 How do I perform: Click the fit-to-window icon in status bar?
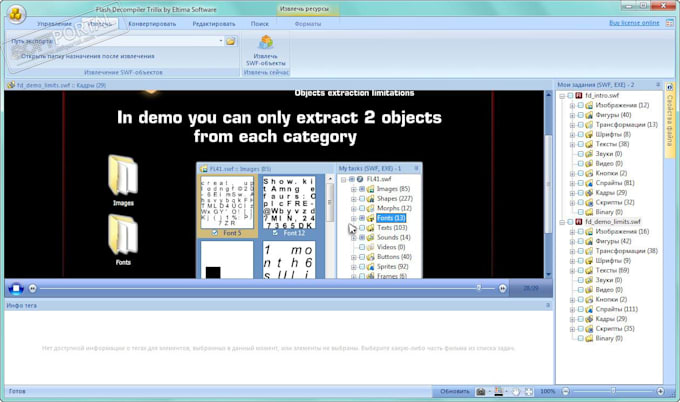point(529,392)
